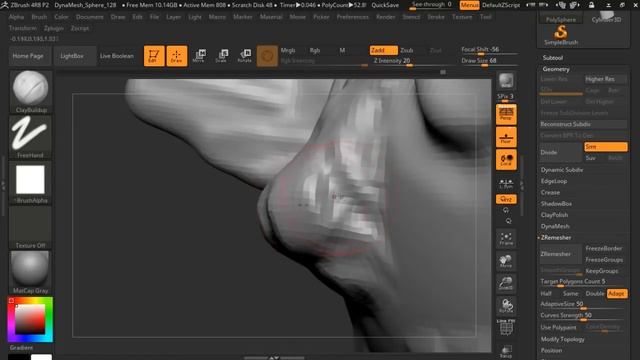Screen dimensions: 640x360
Task: Expand the ClayPolish section
Action: [554, 215]
